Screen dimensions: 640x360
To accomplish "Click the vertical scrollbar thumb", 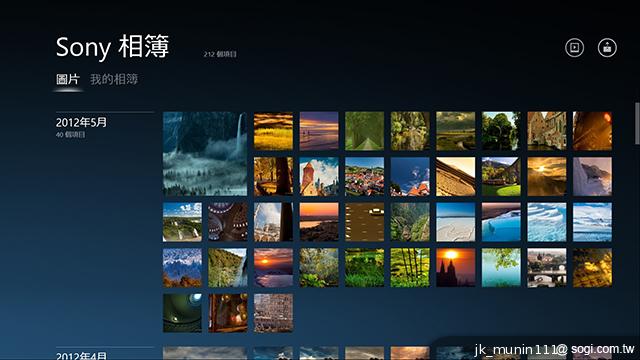I will 637,123.
